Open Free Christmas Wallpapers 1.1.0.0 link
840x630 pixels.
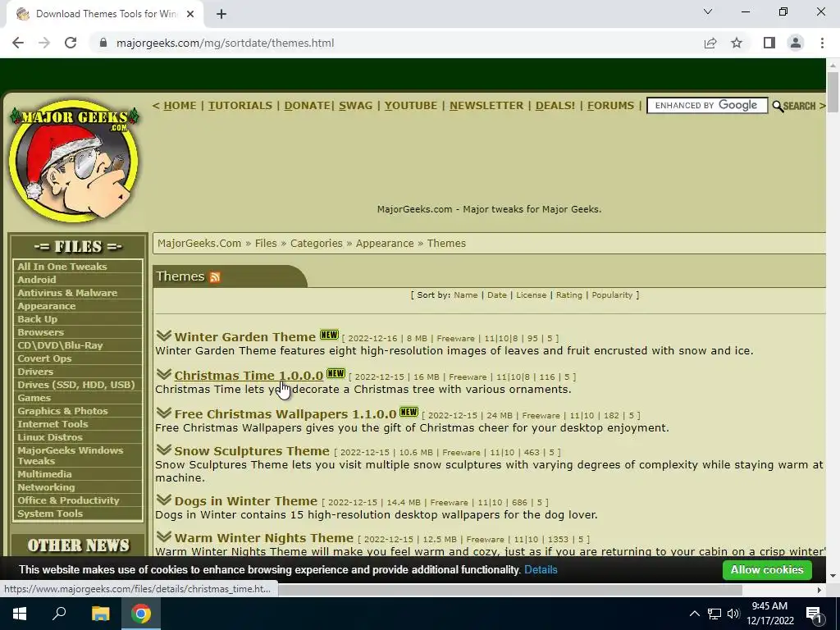click(x=285, y=414)
